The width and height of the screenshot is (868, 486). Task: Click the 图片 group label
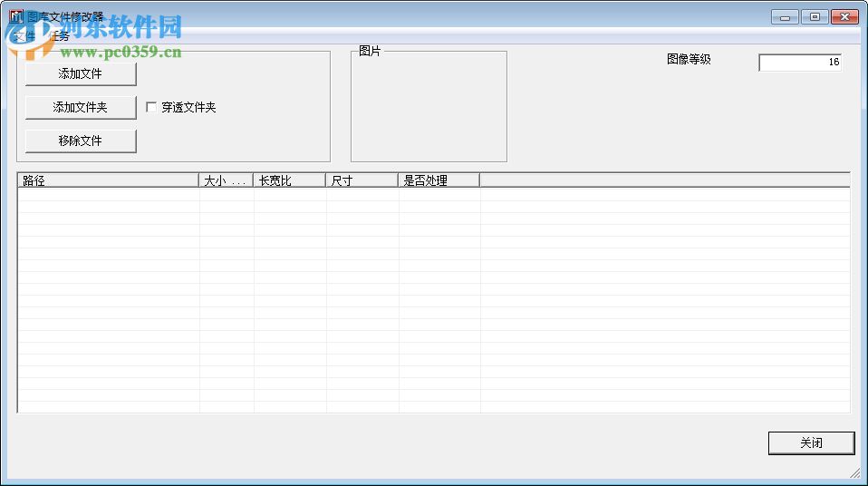pos(370,51)
